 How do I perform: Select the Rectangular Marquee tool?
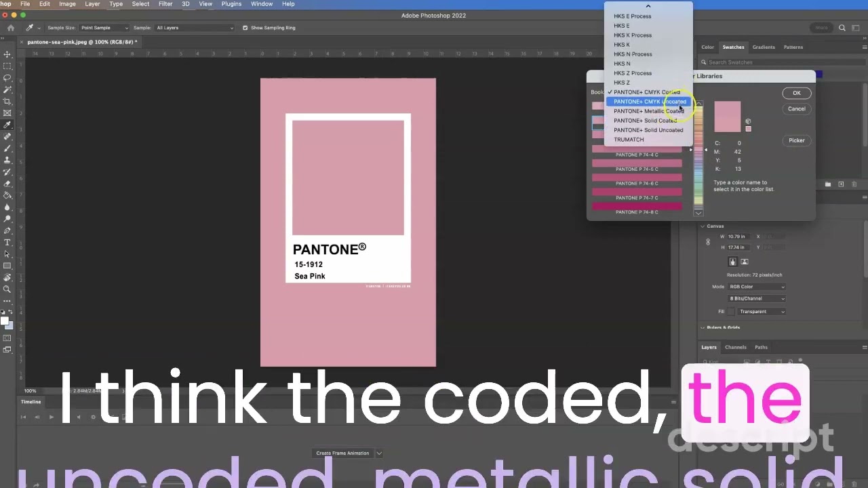point(7,66)
